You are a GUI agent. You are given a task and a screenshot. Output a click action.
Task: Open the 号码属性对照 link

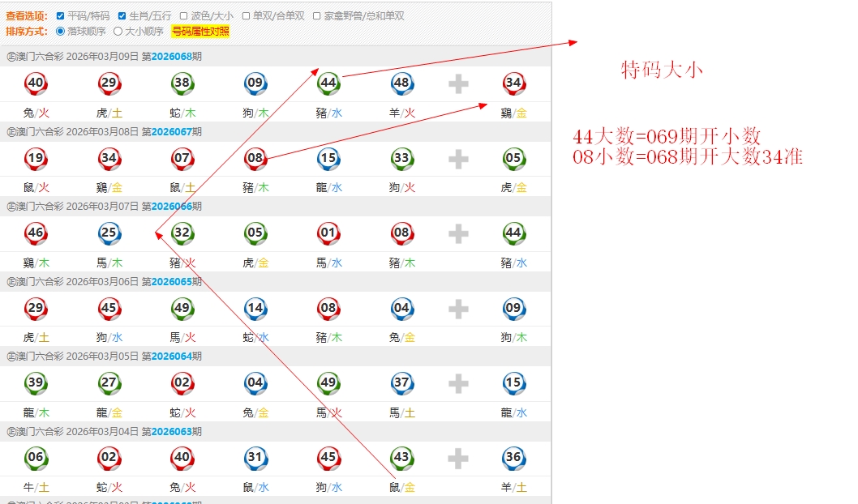[x=200, y=32]
